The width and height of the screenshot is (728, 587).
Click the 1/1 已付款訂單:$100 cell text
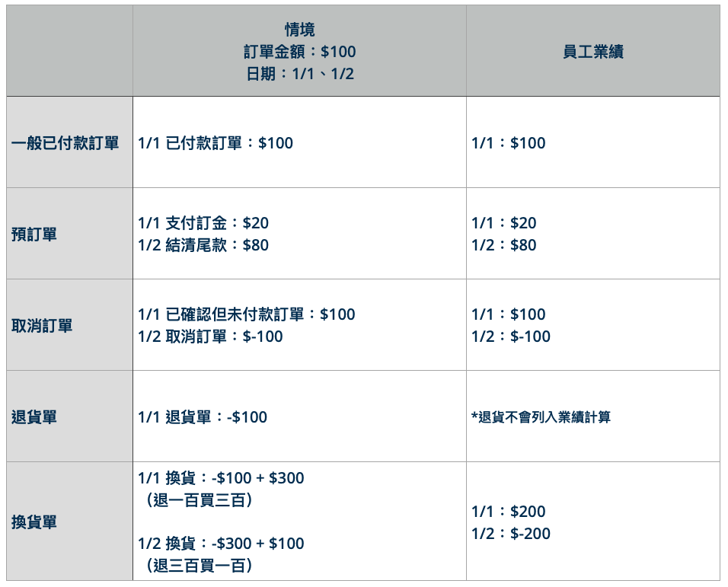(216, 143)
